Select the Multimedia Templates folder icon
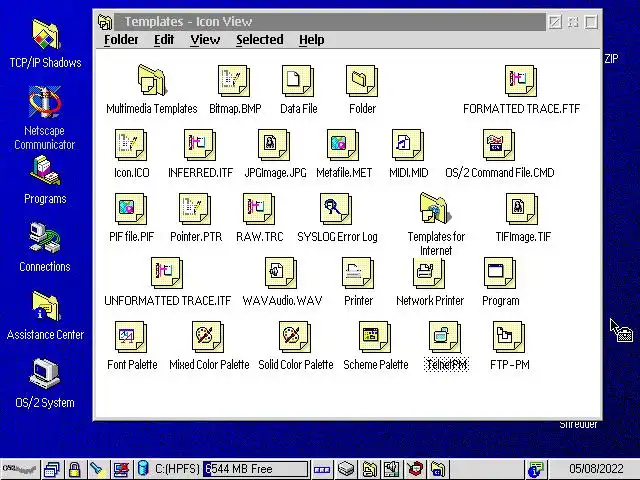The width and height of the screenshot is (640, 480). (x=152, y=80)
